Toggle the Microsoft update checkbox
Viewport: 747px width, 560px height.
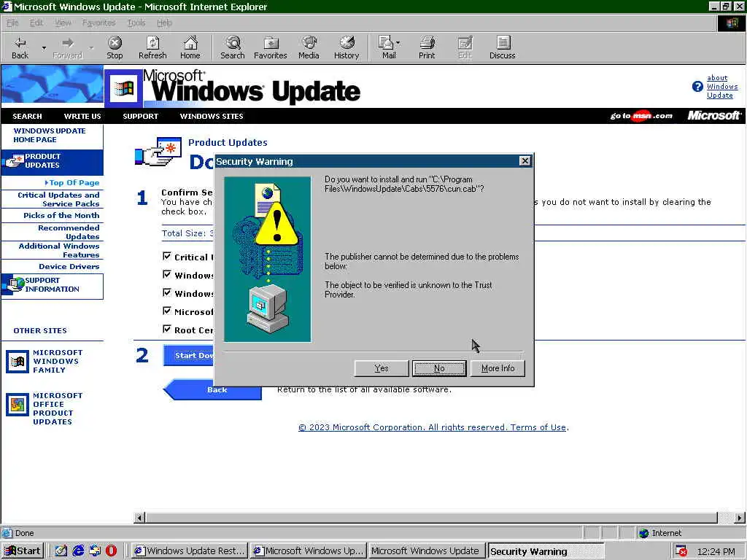(x=167, y=311)
